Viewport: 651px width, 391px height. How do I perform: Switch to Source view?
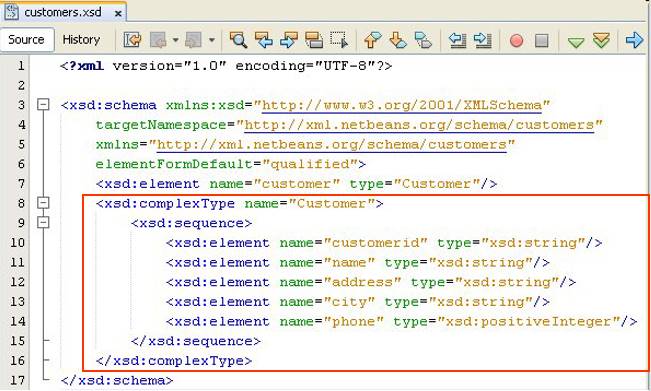(x=26, y=39)
